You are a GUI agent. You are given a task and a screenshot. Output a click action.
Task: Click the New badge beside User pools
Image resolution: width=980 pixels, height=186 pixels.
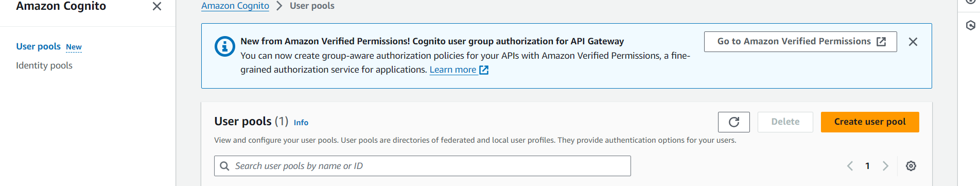74,47
